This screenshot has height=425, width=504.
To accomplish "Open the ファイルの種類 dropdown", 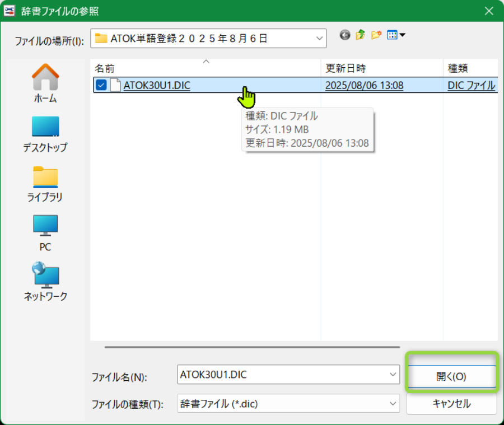I will 288,404.
